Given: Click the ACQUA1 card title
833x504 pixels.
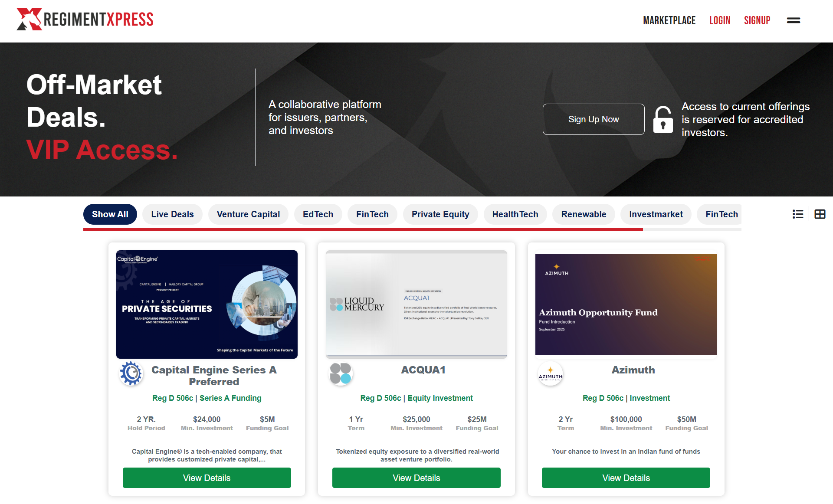Looking at the screenshot, I should click(423, 370).
